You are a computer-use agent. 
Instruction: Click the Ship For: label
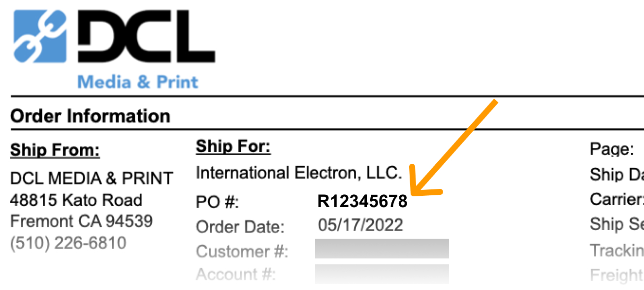coord(233,146)
